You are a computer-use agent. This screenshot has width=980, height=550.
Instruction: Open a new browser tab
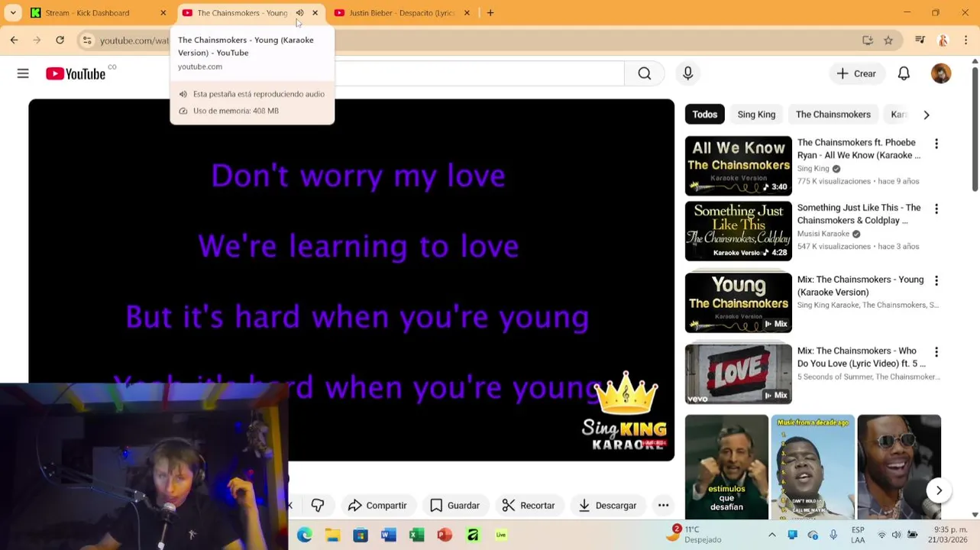point(490,13)
